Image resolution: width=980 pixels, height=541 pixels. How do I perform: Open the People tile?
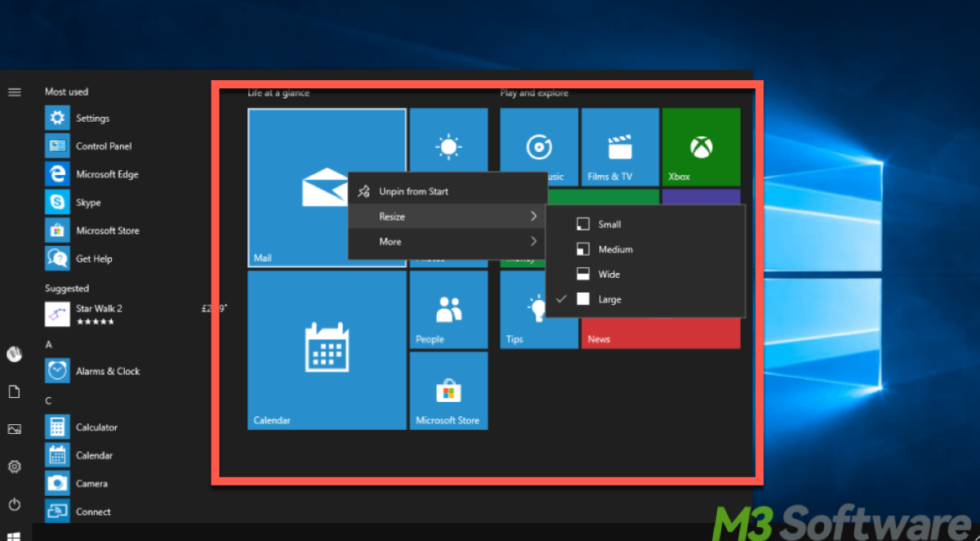(x=448, y=310)
